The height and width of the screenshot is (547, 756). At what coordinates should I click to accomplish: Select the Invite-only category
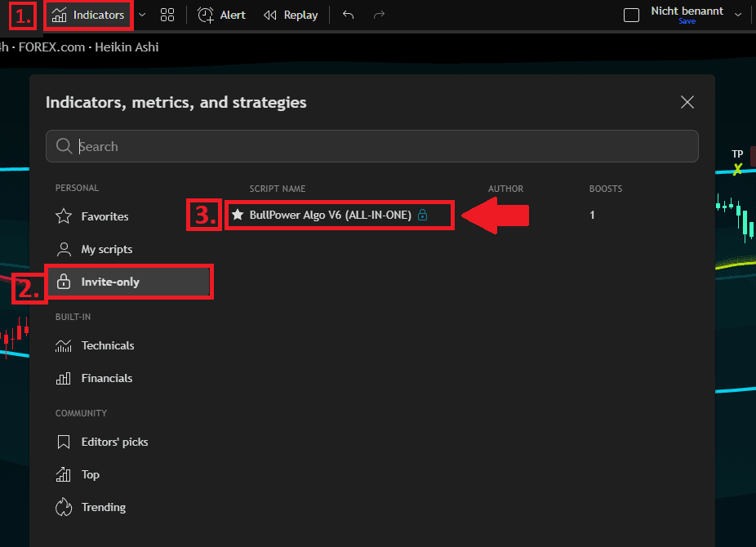point(129,282)
